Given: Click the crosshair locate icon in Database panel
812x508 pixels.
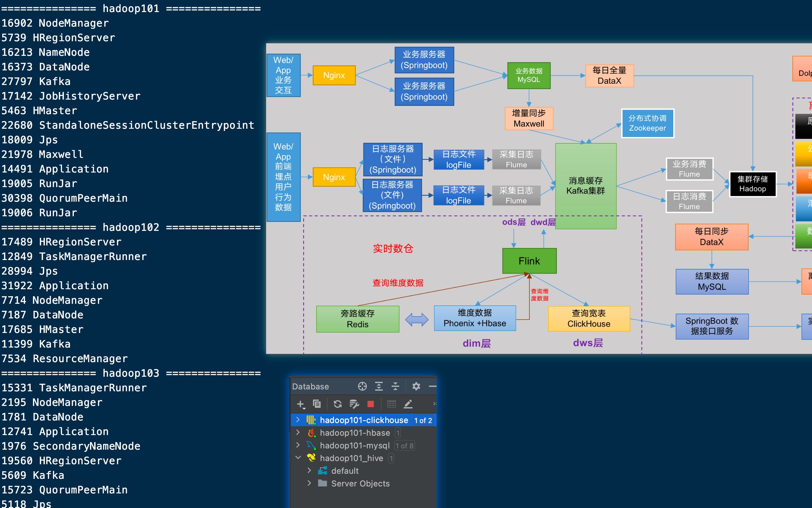Looking at the screenshot, I should (362, 386).
